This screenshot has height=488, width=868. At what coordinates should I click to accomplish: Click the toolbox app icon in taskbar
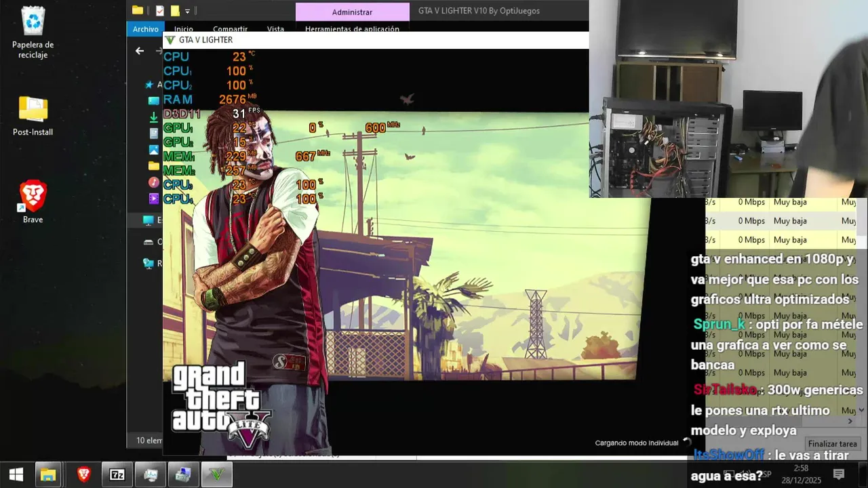click(x=183, y=474)
